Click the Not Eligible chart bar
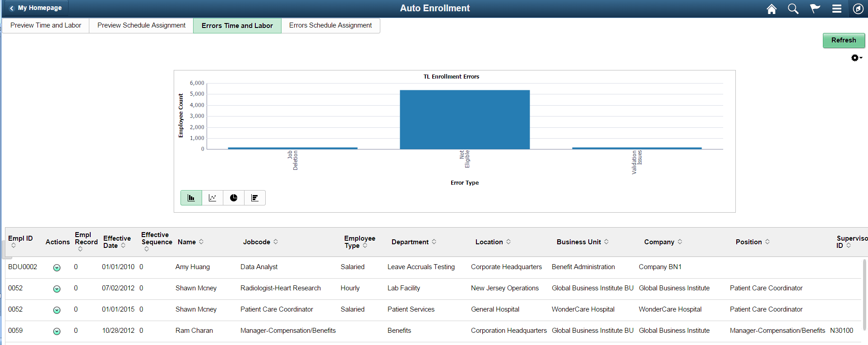The image size is (868, 345). tap(465, 120)
